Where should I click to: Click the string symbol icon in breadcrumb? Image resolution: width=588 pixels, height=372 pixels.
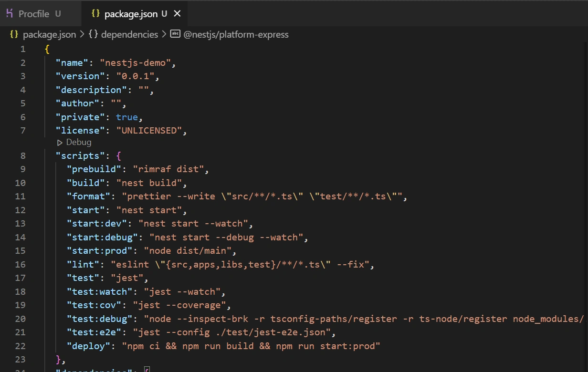point(175,34)
